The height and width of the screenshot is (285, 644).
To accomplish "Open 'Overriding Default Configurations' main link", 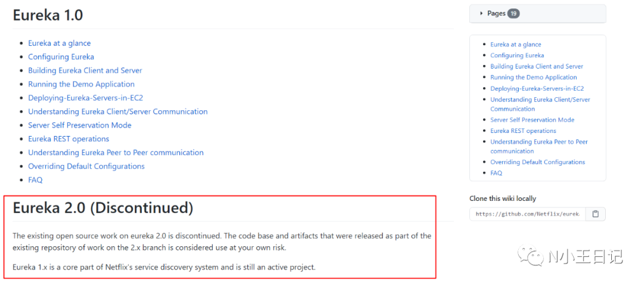I will (x=86, y=166).
